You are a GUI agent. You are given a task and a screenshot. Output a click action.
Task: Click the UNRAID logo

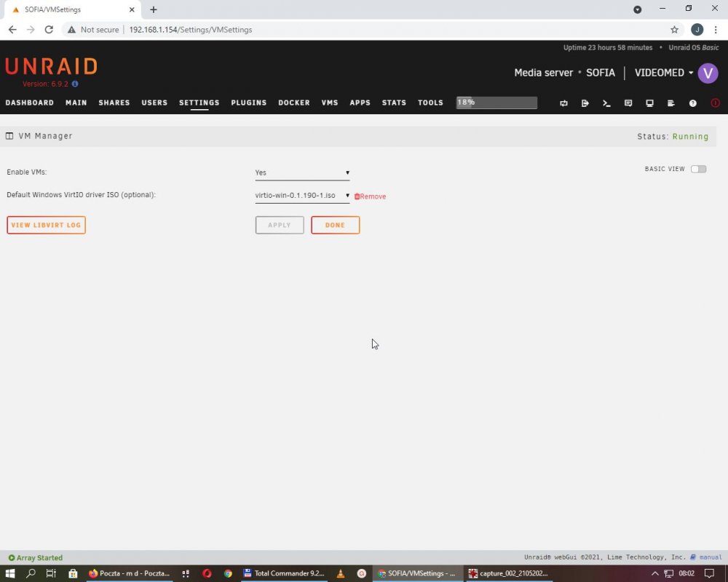(x=51, y=66)
